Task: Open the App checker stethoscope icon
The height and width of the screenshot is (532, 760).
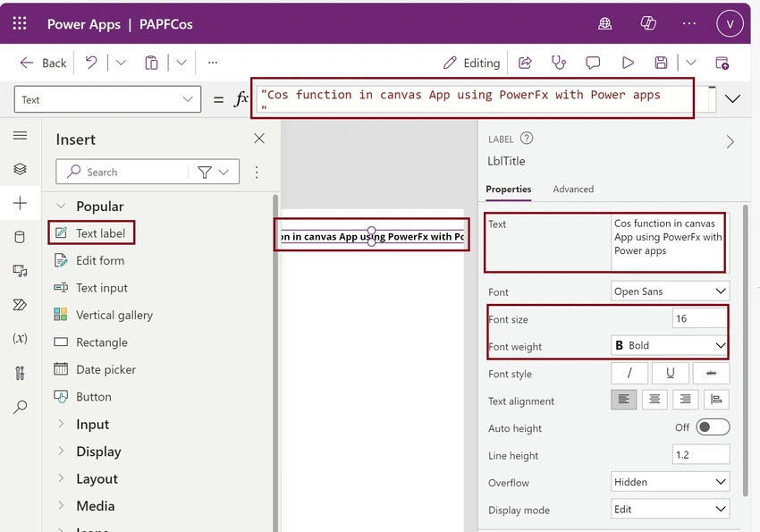Action: click(x=559, y=63)
